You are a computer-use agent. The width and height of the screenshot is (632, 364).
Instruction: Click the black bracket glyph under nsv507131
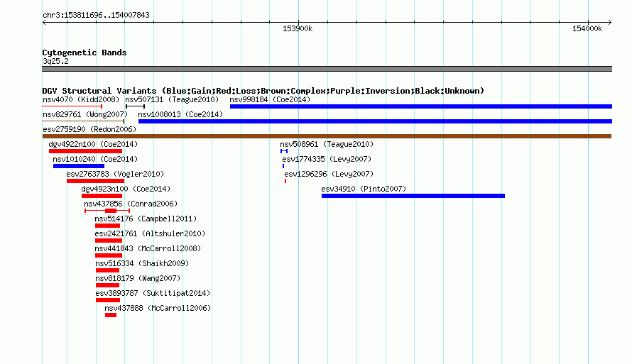[135, 106]
